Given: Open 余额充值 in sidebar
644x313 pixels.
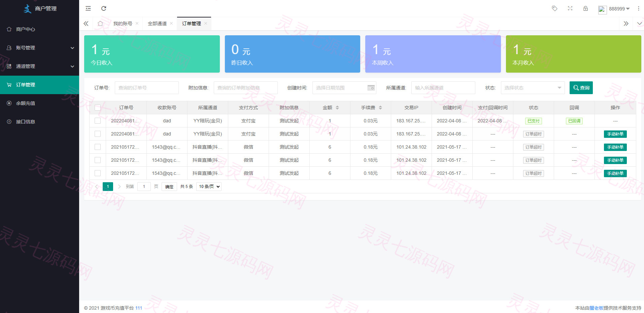Looking at the screenshot, I should 39,103.
